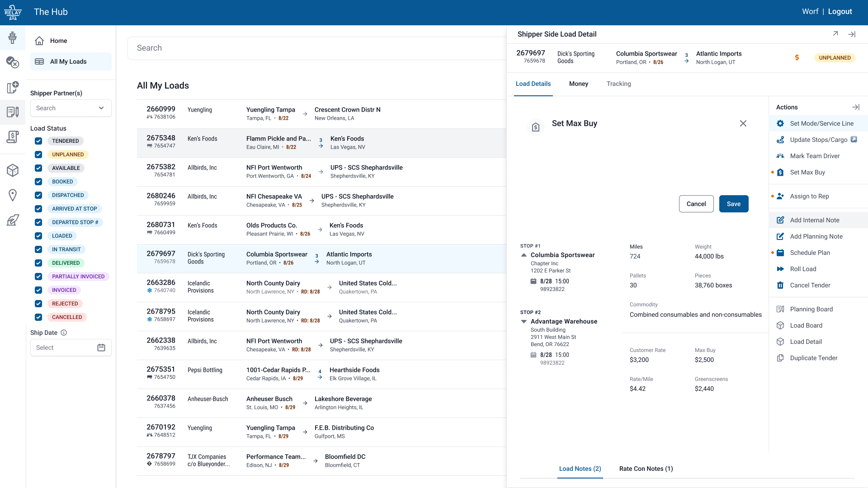The image size is (868, 488).
Task: Open Planning Board from Actions list
Action: tap(818, 309)
